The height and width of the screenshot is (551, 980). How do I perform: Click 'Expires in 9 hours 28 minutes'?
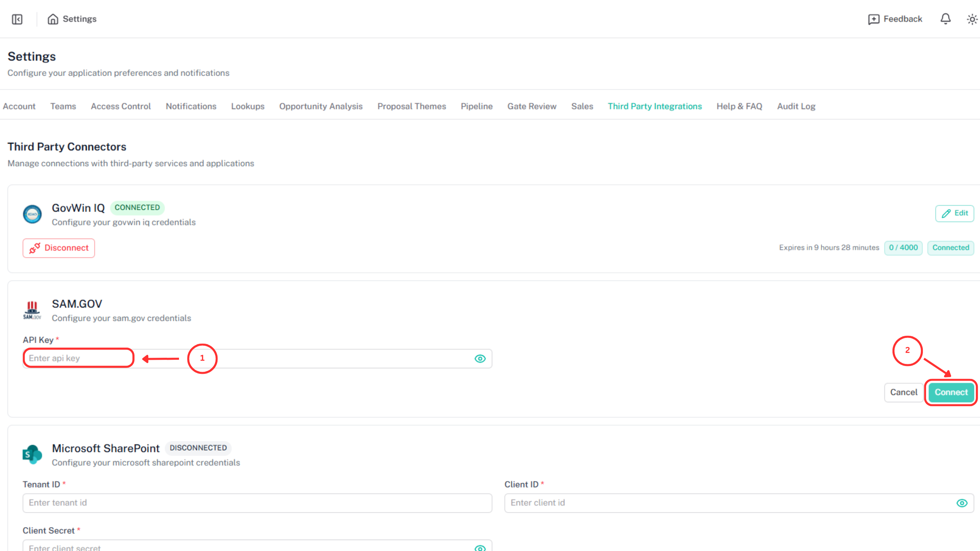[x=829, y=248]
